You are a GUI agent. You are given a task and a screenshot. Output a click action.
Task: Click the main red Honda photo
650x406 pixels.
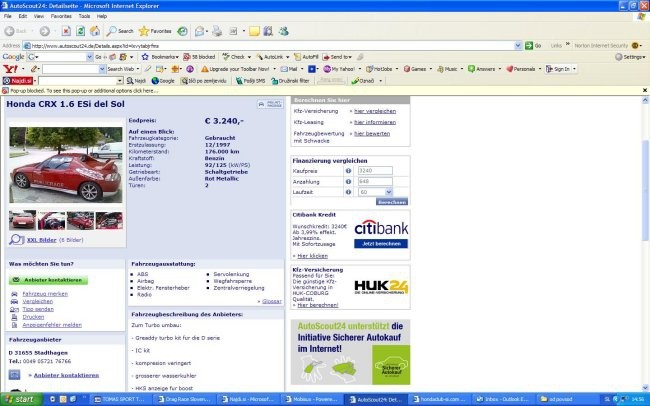[66, 165]
